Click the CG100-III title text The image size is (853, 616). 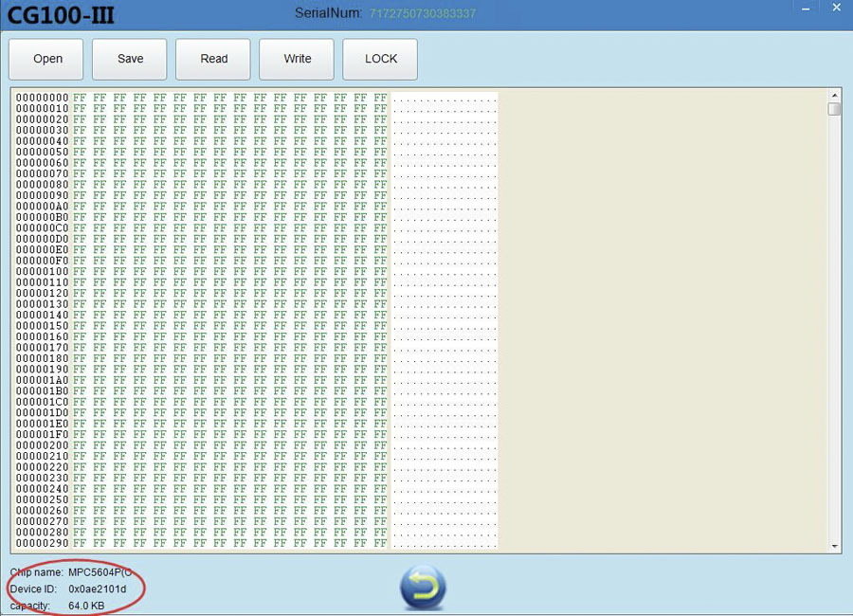pyautogui.click(x=61, y=15)
